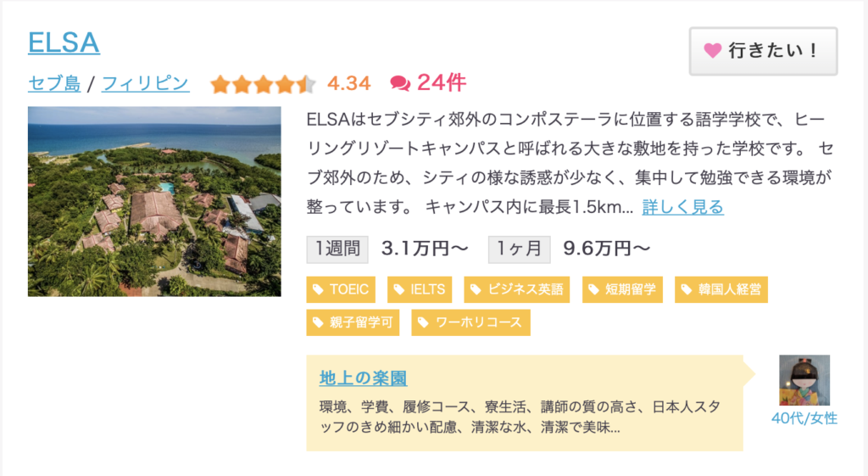Viewport: 868px width, 476px height.
Task: Click the tag icon on IELTS label
Action: (398, 290)
